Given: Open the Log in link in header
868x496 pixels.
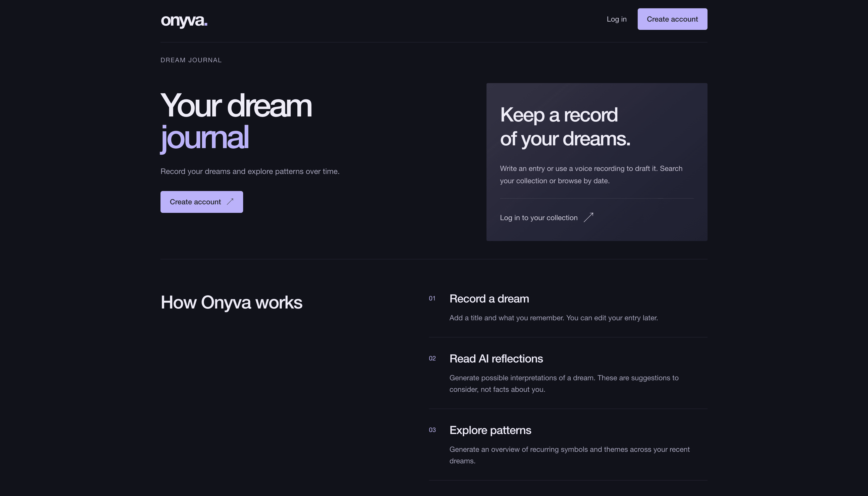Looking at the screenshot, I should pos(616,19).
